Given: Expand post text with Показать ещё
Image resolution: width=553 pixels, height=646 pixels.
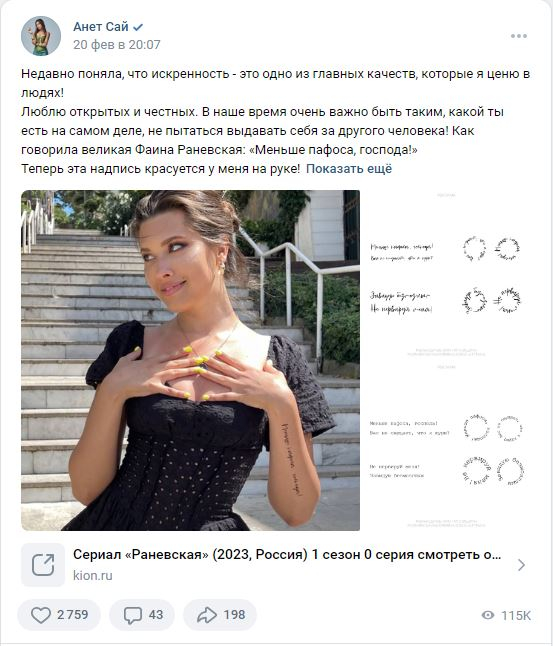Looking at the screenshot, I should pos(349,169).
